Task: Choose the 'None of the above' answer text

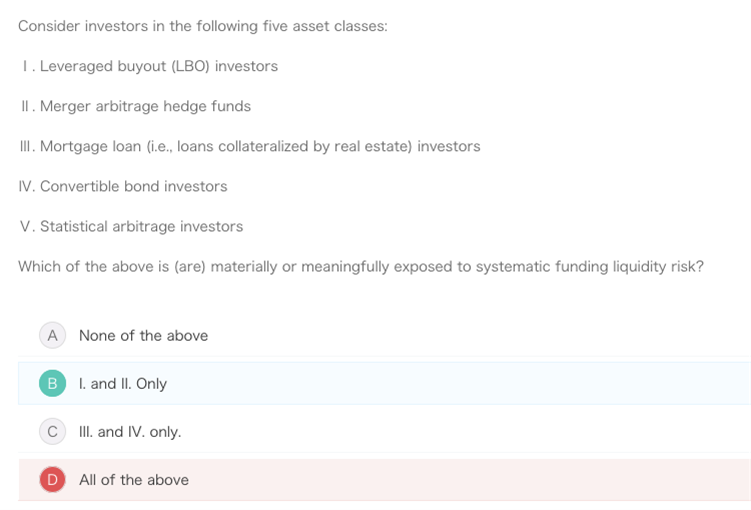Action: click(143, 335)
